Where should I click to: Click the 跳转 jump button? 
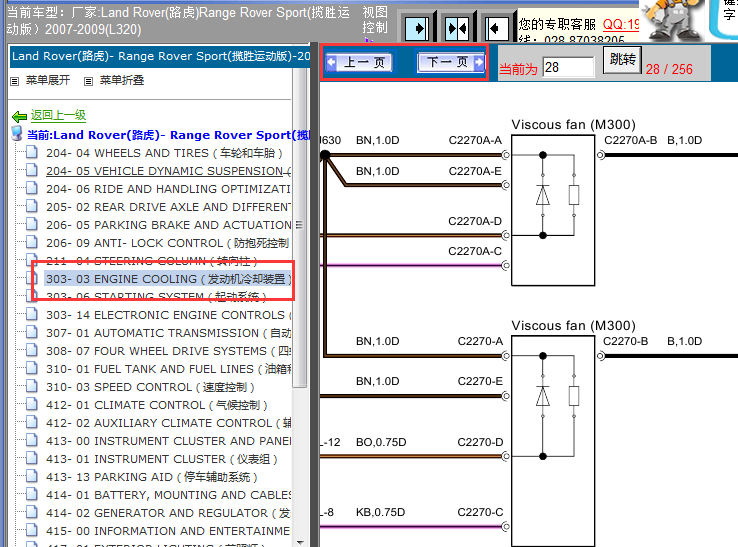click(622, 60)
